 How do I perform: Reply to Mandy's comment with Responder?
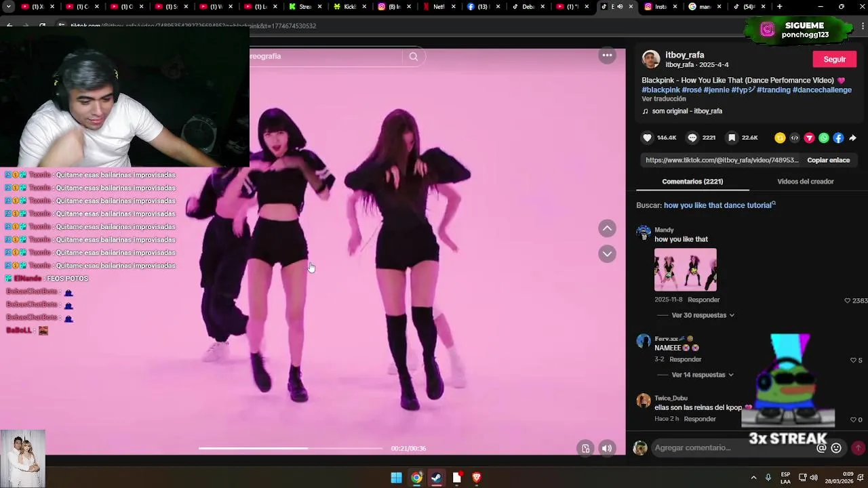click(703, 300)
